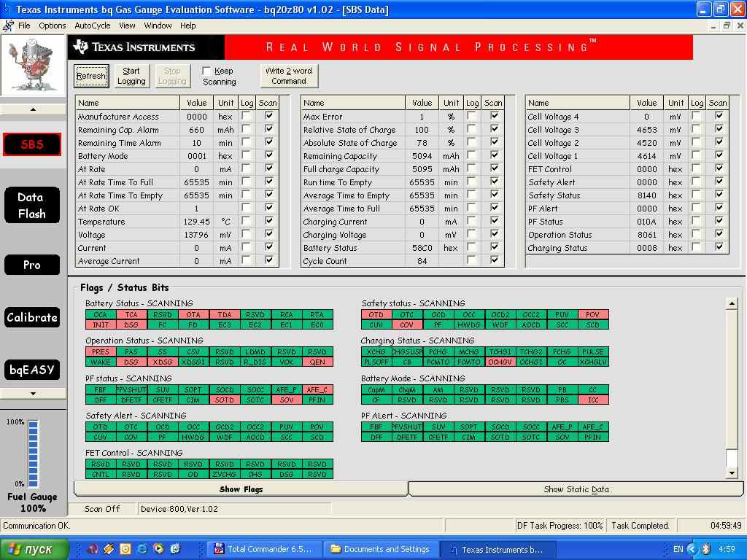Click the taskbar clock showing 4:59
The image size is (747, 560).
point(727,549)
